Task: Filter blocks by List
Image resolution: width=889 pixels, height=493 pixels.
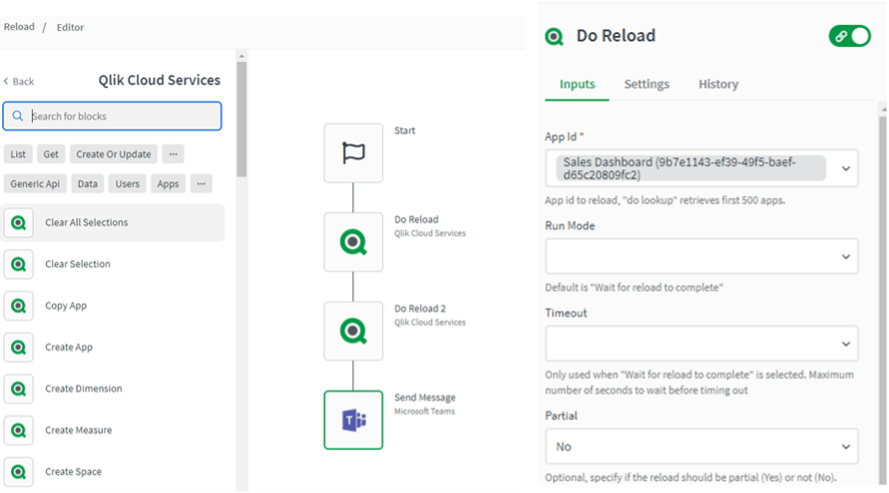Action: pos(18,154)
